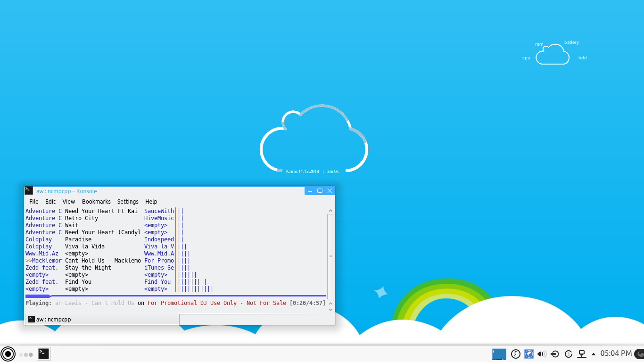Click the 'HiveMusic' album cell
The height and width of the screenshot is (362, 644).
[x=159, y=218]
